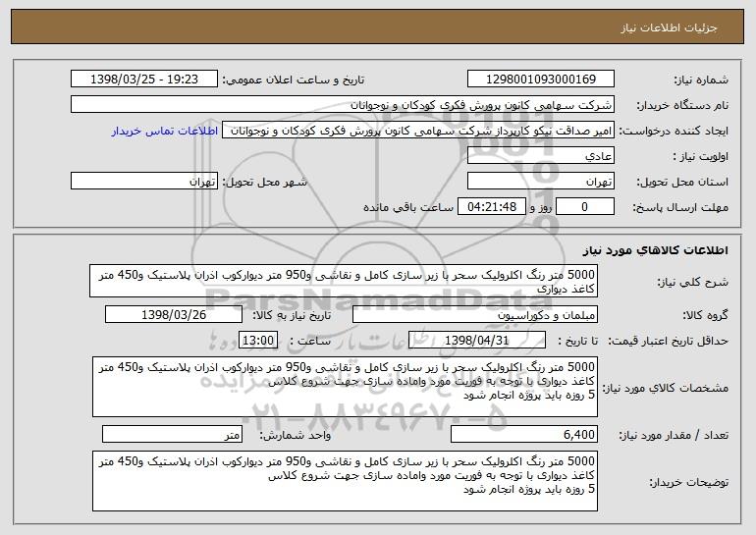The height and width of the screenshot is (535, 756).
Task: Click the تاریخ نیاز به کالا field 1398/03/26
Action: tap(174, 315)
